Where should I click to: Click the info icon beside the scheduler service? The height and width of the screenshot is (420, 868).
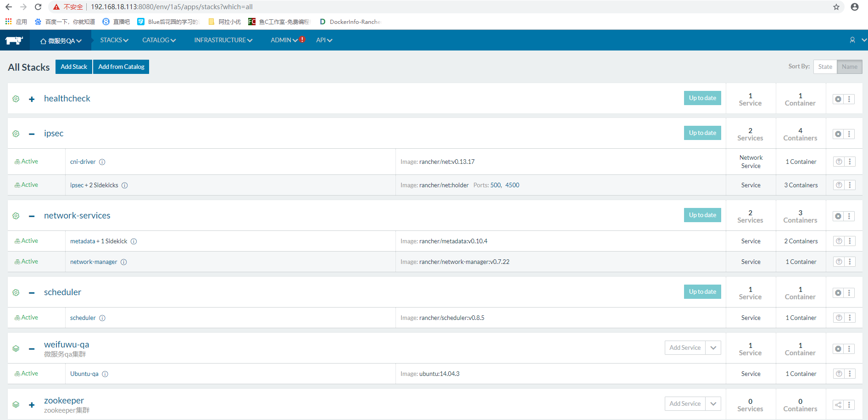(102, 318)
